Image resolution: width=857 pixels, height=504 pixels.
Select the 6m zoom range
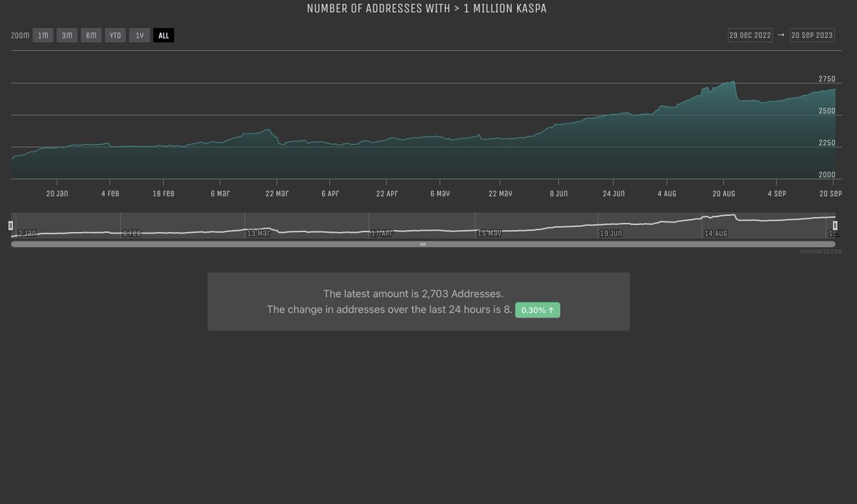[91, 35]
